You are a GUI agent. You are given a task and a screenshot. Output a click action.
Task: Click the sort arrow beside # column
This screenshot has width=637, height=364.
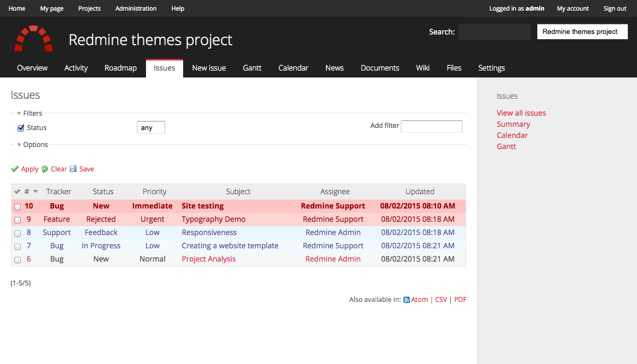[x=36, y=192]
